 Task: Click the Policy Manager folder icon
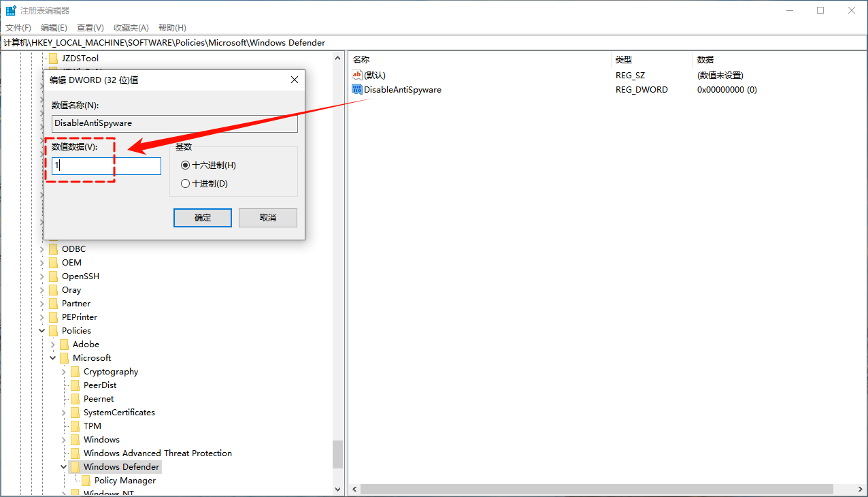86,480
